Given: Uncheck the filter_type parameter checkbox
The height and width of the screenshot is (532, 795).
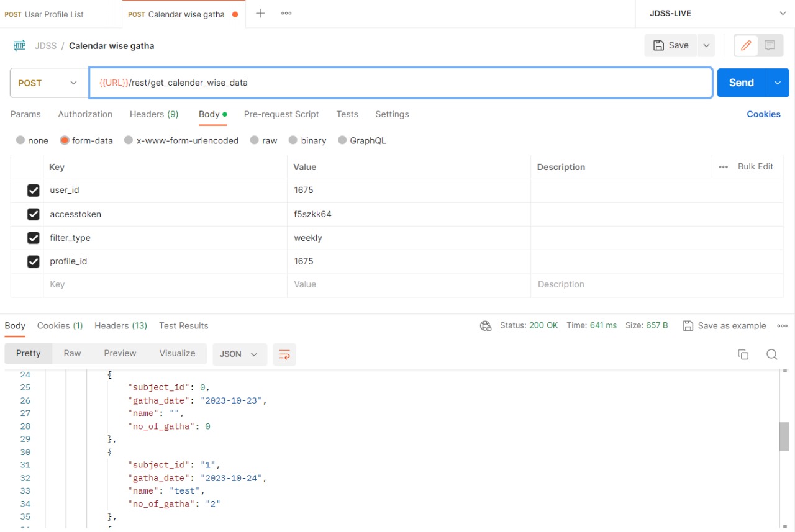Looking at the screenshot, I should click(34, 238).
